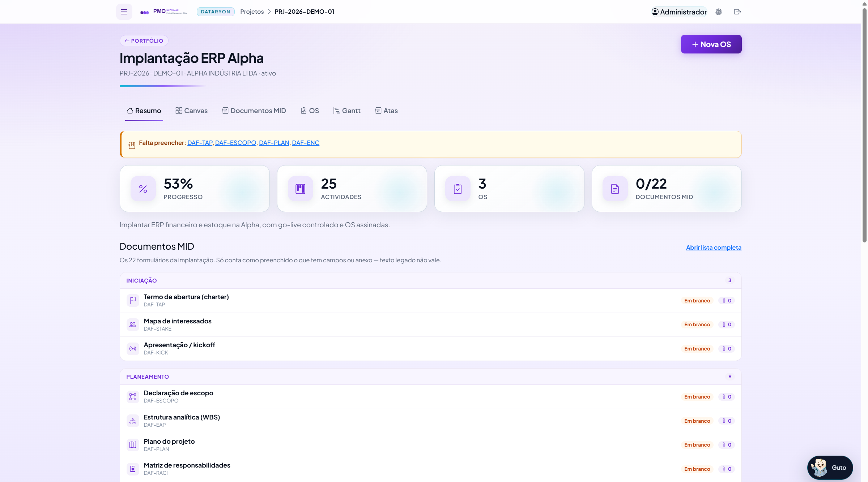The height and width of the screenshot is (482, 868).
Task: Open the DAF-ENC link in warning
Action: point(306,143)
